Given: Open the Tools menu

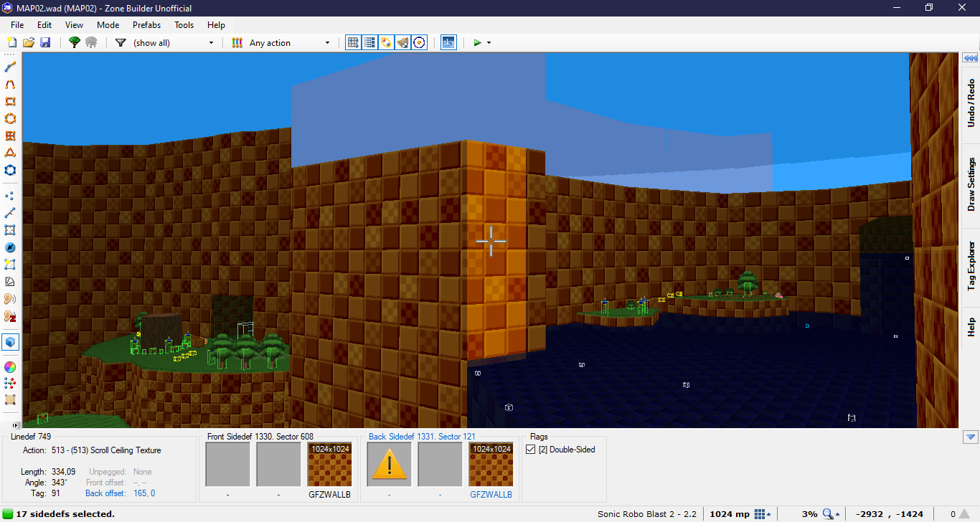Looking at the screenshot, I should pyautogui.click(x=184, y=25).
